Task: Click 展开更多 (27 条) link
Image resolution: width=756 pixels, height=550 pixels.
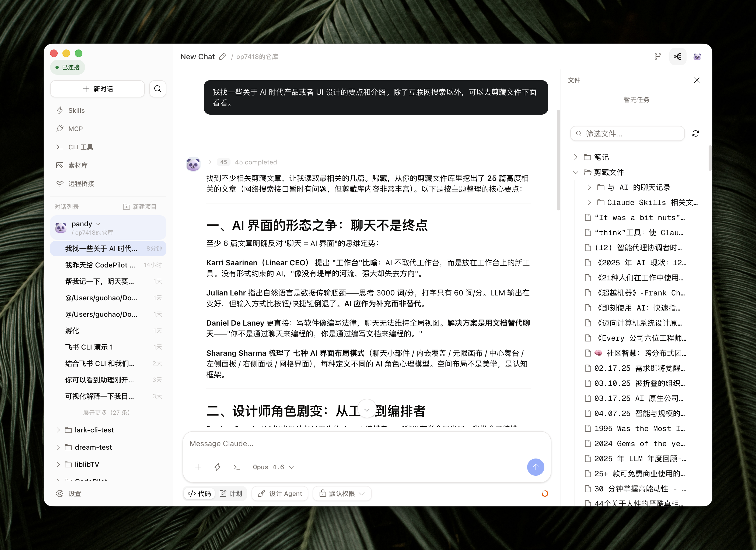Action: point(106,412)
